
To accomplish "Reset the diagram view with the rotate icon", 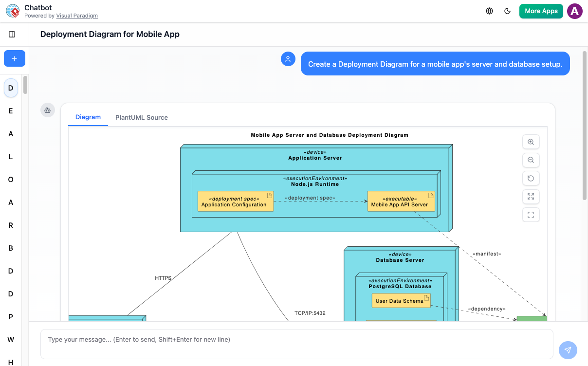I will tap(531, 178).
